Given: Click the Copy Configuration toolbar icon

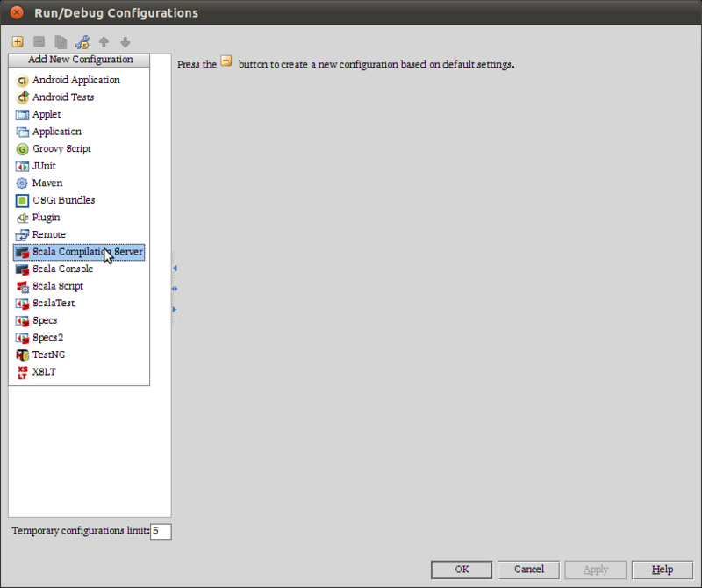Looking at the screenshot, I should click(61, 42).
